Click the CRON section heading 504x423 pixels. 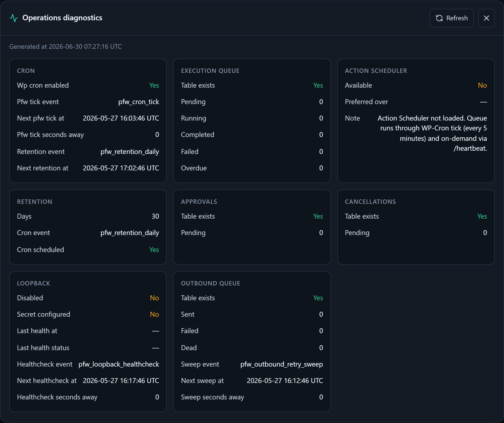[26, 71]
